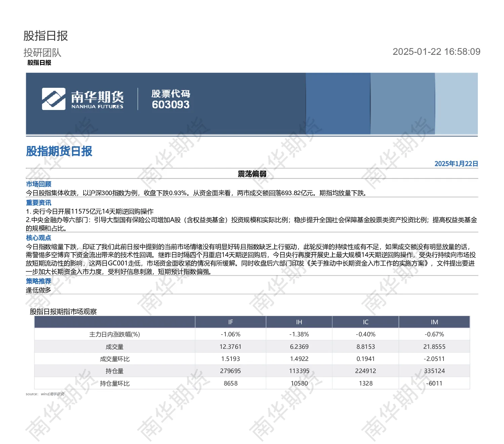Click the cell value 6.2369

point(299,347)
